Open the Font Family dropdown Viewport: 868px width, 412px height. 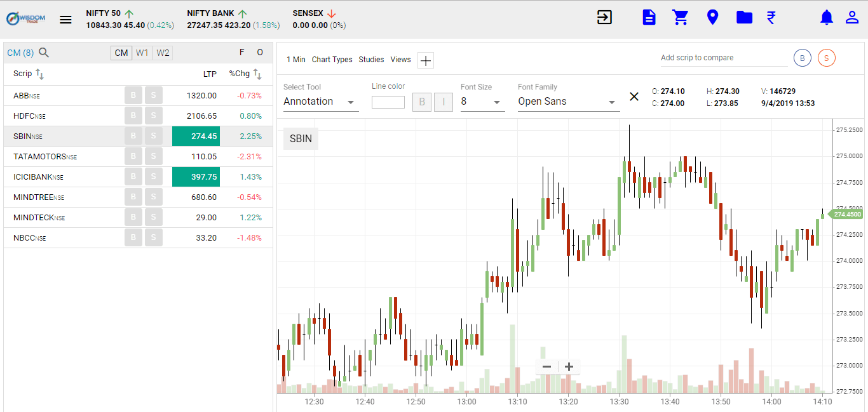click(568, 101)
